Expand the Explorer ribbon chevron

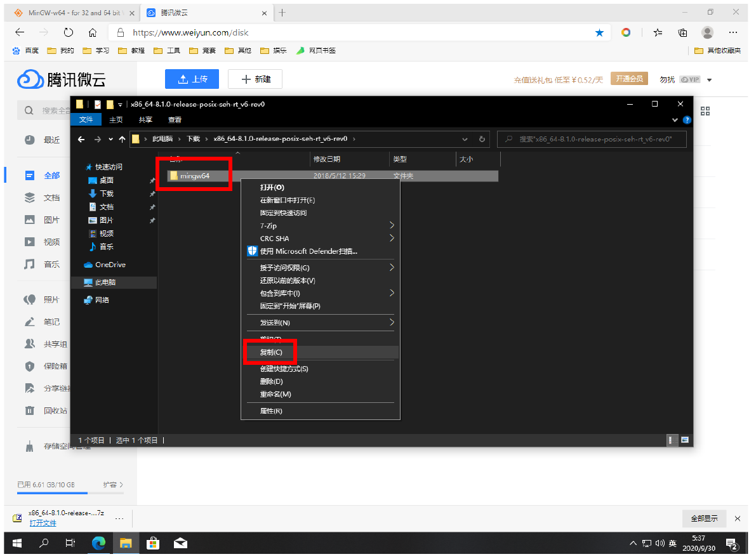[x=675, y=119]
